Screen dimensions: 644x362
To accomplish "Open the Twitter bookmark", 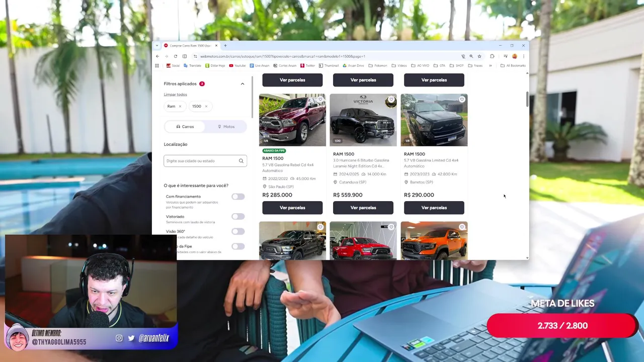I will 307,65.
